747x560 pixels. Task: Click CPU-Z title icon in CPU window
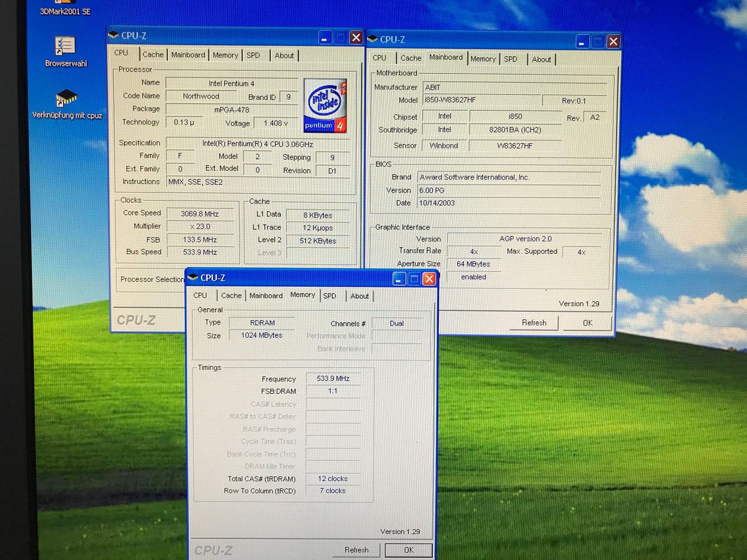pyautogui.click(x=113, y=35)
